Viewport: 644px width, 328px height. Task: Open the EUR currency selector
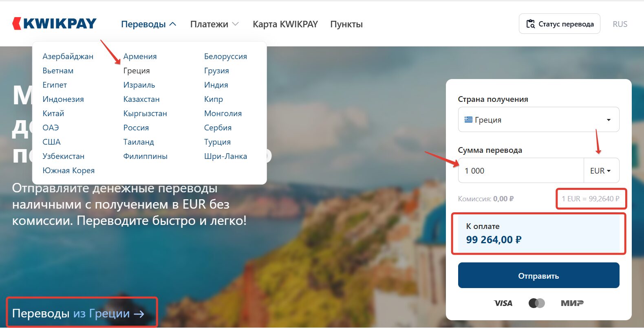[x=601, y=171]
